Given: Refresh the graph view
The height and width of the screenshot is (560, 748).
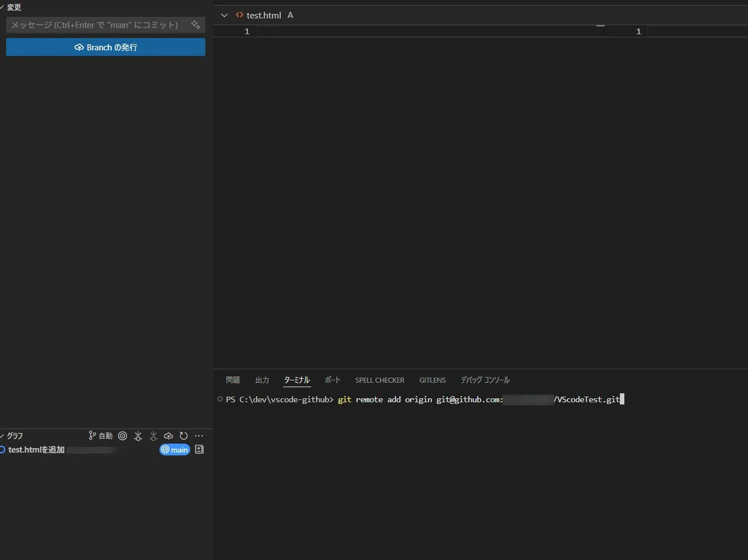Looking at the screenshot, I should pyautogui.click(x=184, y=436).
